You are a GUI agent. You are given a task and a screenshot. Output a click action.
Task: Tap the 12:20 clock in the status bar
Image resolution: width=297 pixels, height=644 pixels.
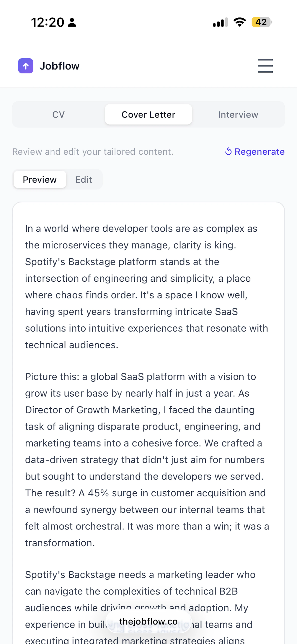(48, 22)
